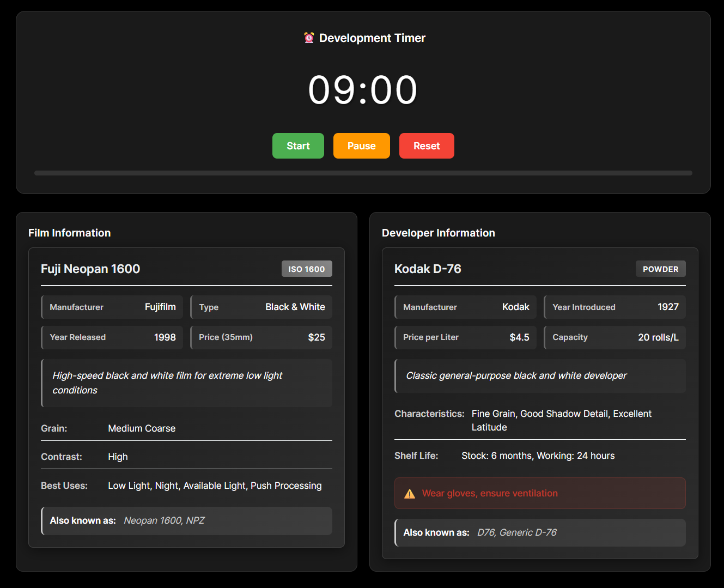Click the Also known as D76 section

[x=540, y=532]
